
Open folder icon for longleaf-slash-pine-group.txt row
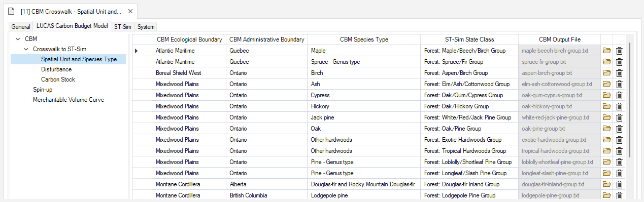pos(606,173)
